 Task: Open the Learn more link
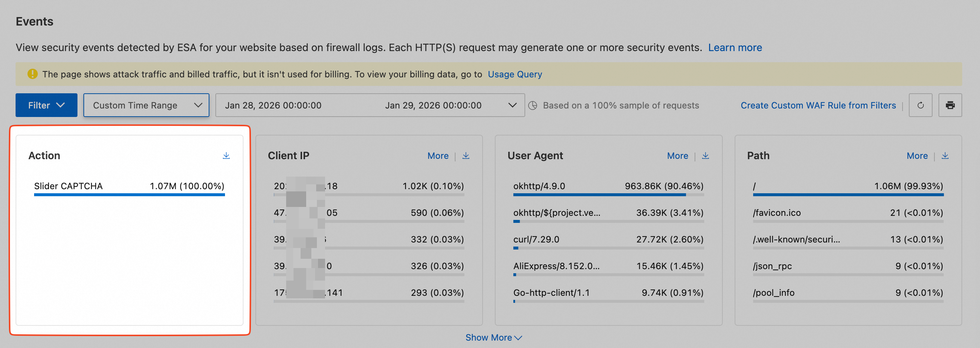(x=735, y=47)
